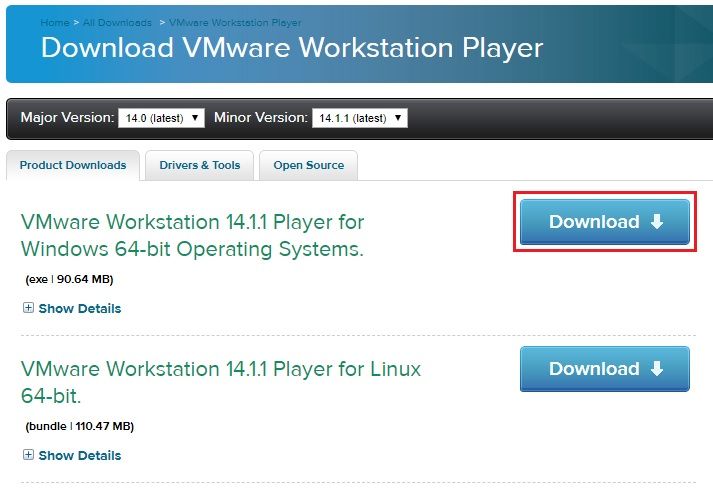
Task: Expand the plus icon for Linux details
Action: [x=28, y=455]
